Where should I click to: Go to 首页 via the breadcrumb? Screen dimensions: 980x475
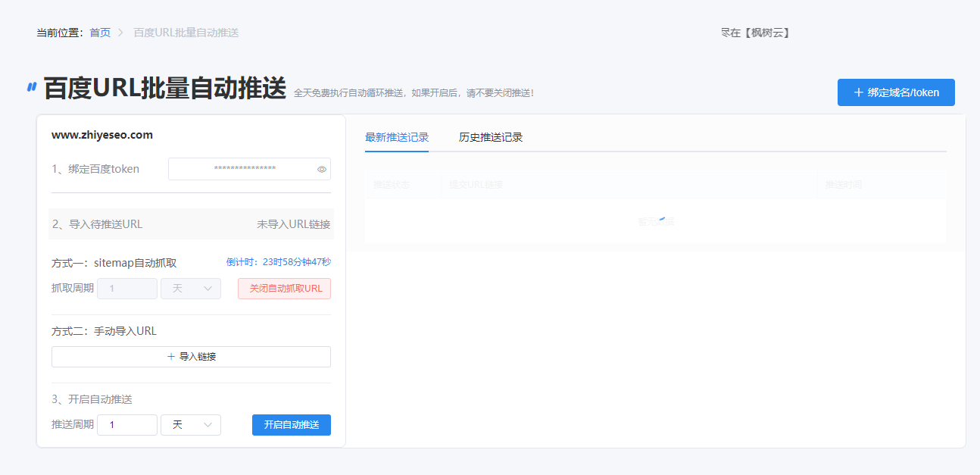(100, 33)
